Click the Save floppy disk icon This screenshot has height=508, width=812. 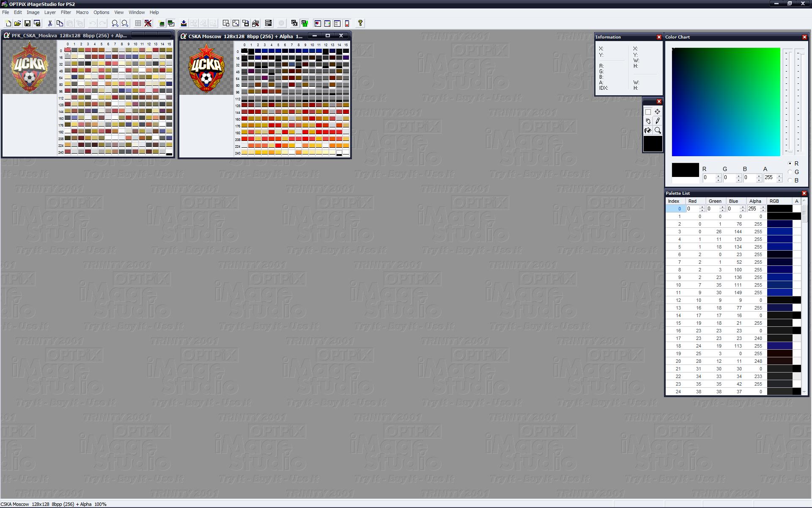tap(27, 23)
